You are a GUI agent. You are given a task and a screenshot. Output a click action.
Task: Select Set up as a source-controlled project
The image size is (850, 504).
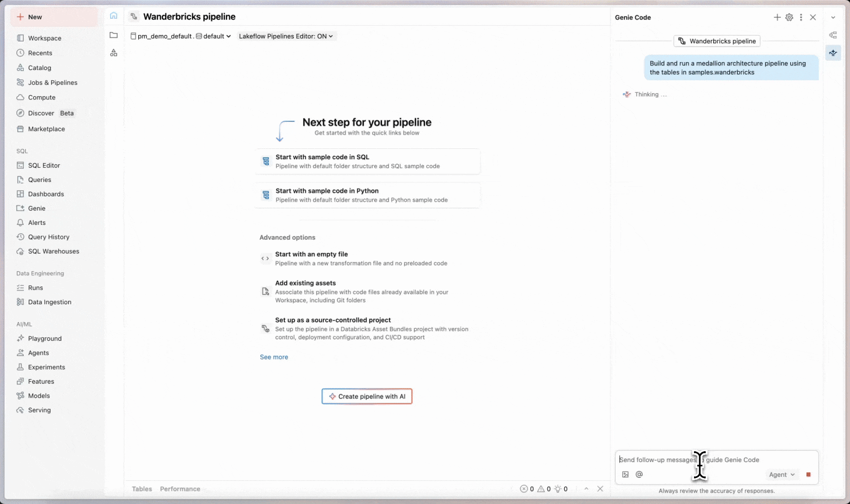coord(368,329)
